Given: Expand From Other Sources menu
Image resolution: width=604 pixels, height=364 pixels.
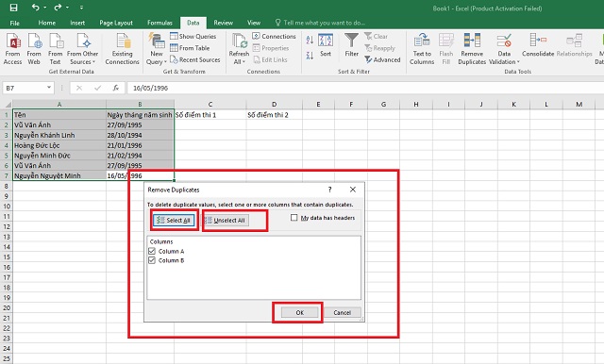Looking at the screenshot, I should [x=83, y=49].
